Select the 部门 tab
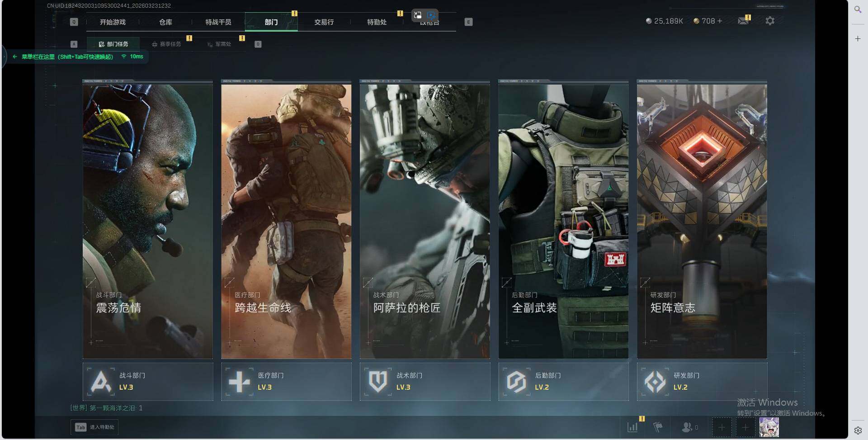This screenshot has width=868, height=440. [x=271, y=22]
